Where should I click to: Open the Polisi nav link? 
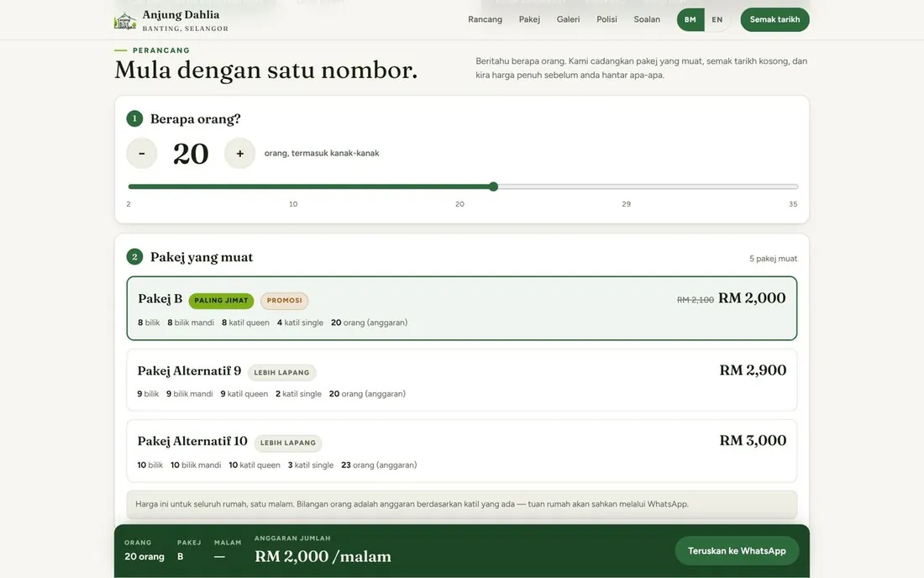[606, 19]
